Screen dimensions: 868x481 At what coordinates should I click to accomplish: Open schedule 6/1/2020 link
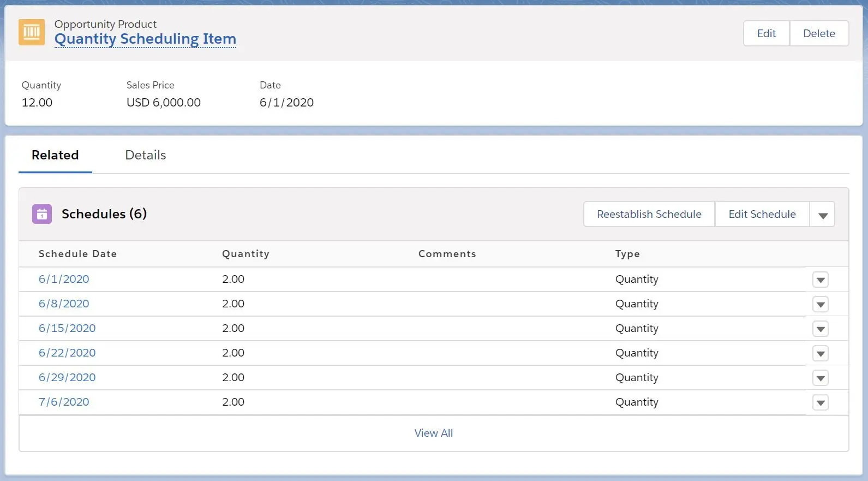(x=64, y=279)
